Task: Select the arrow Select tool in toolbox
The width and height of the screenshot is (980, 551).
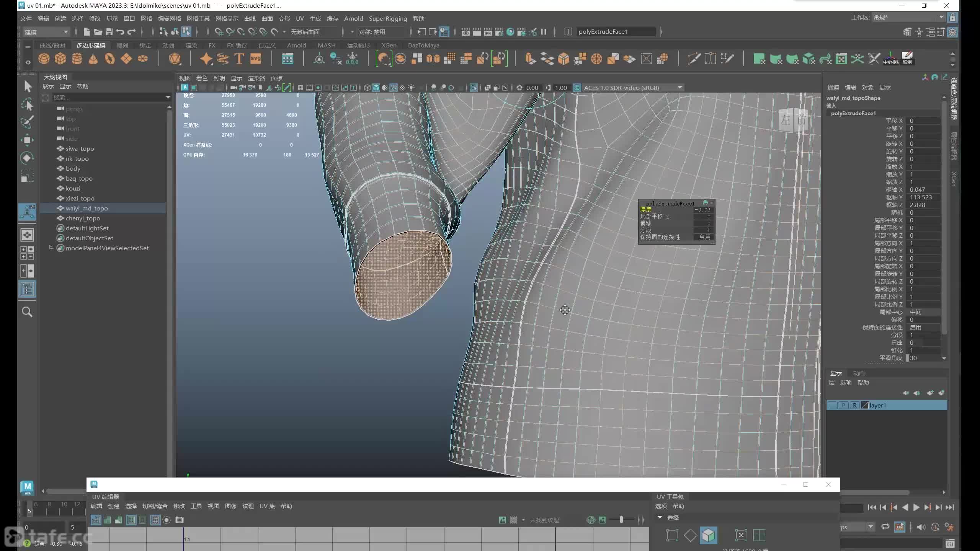Action: tap(27, 86)
